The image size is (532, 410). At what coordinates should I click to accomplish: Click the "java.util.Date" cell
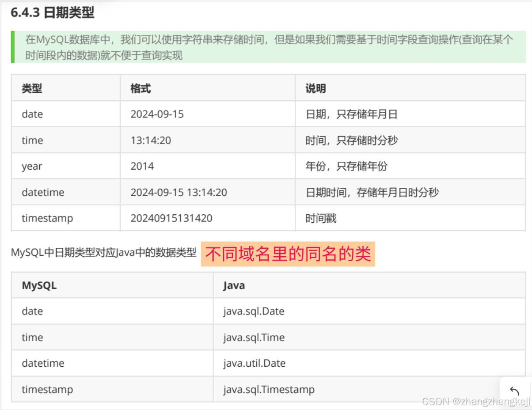(x=369, y=363)
